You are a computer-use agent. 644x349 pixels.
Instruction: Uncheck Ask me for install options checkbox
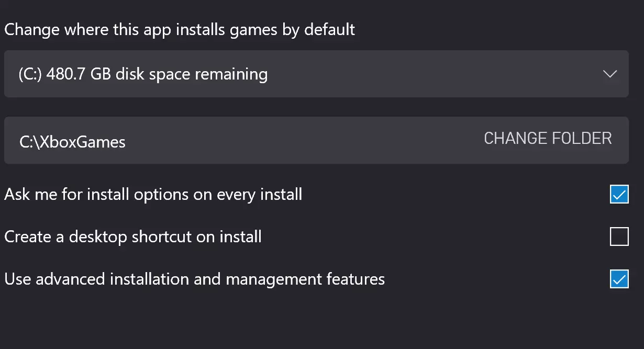(619, 195)
